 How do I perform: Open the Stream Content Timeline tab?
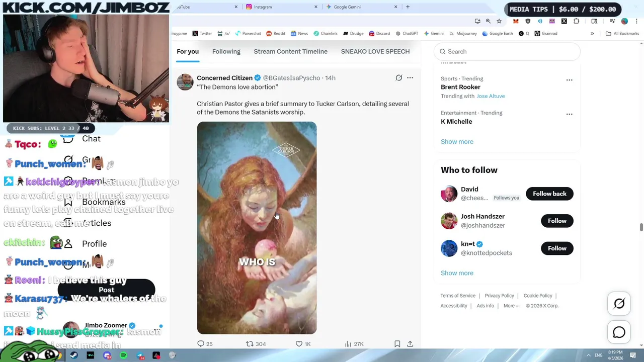(x=291, y=51)
